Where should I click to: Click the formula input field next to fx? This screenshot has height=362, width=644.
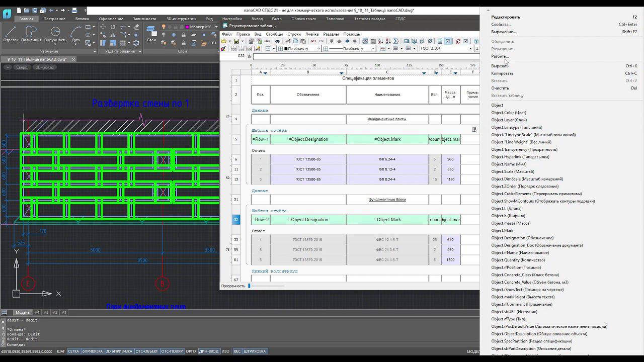click(362, 56)
